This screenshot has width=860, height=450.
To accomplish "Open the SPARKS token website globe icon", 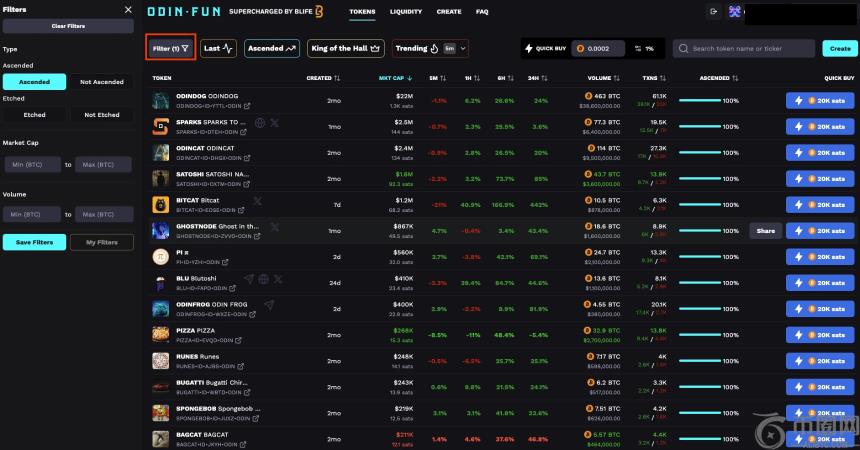I will pos(260,123).
